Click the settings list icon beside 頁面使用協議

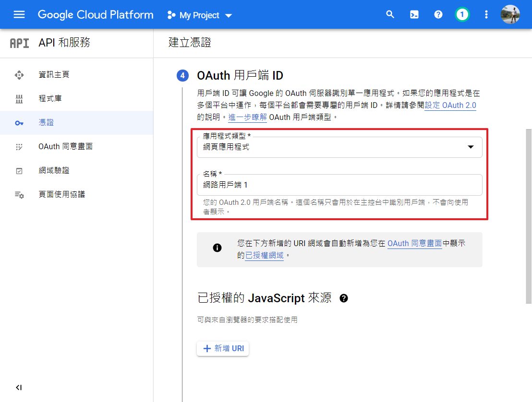[x=19, y=195]
